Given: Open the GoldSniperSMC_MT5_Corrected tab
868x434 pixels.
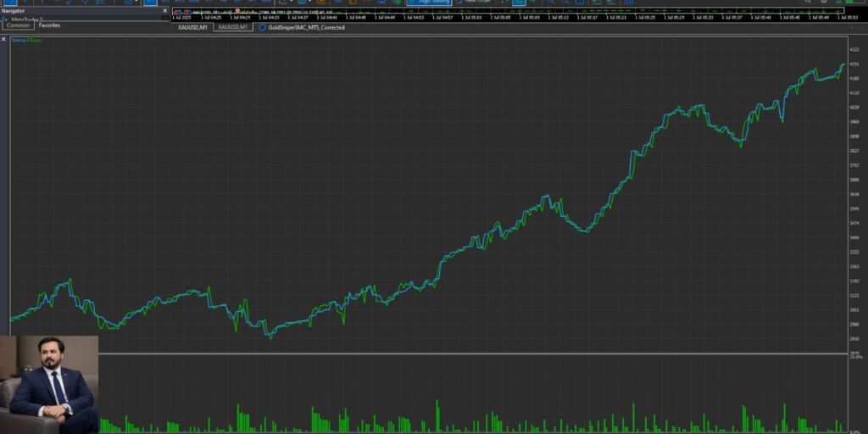Looking at the screenshot, I should click(x=305, y=28).
